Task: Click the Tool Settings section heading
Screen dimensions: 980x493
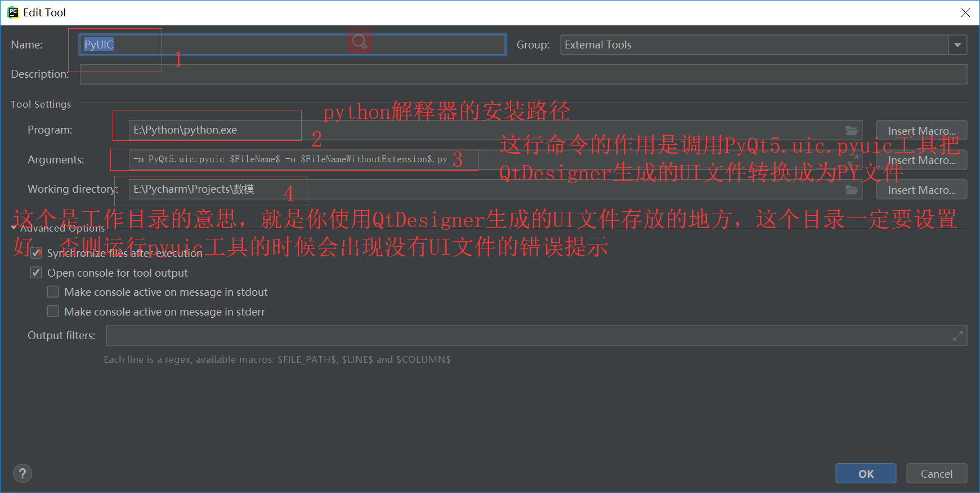Action: click(x=41, y=104)
